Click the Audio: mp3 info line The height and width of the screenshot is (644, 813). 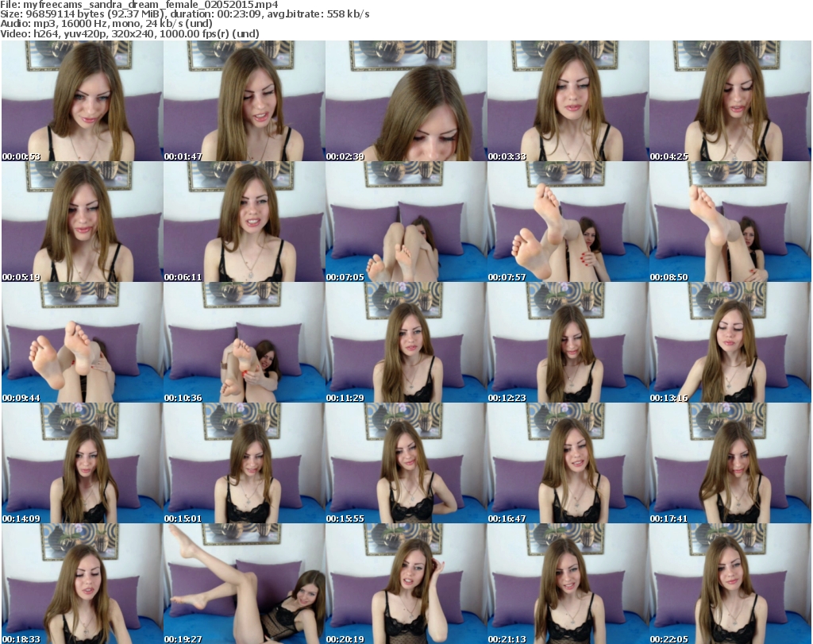[x=106, y=24]
